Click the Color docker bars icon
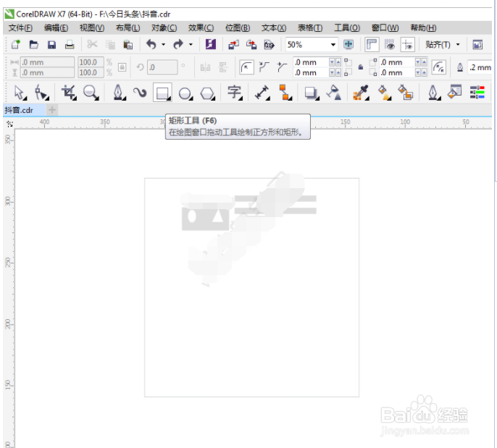 tap(477, 92)
